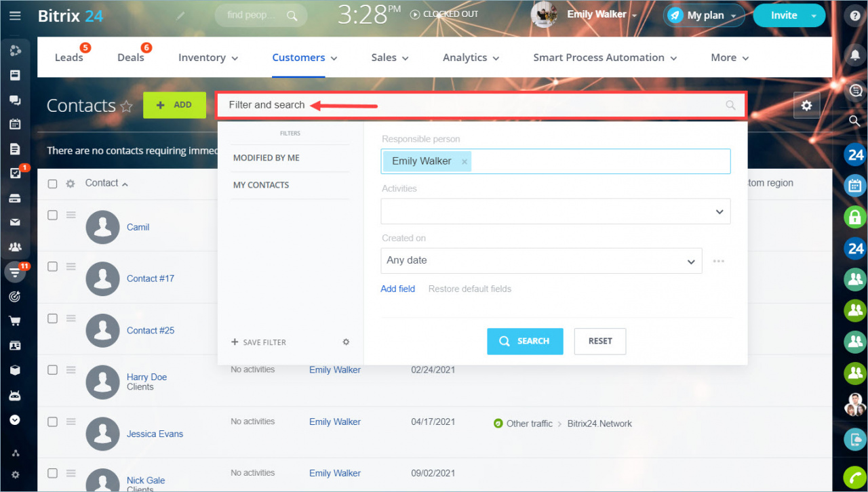Click the Clocked Out status
Viewport: 868px width, 492px height.
(x=444, y=14)
